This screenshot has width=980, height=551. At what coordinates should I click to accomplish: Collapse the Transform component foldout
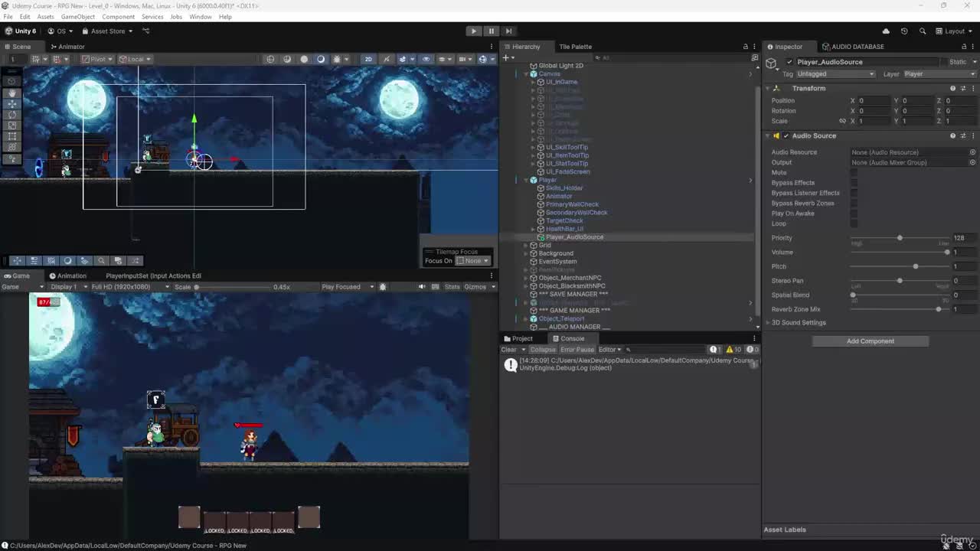coord(769,88)
